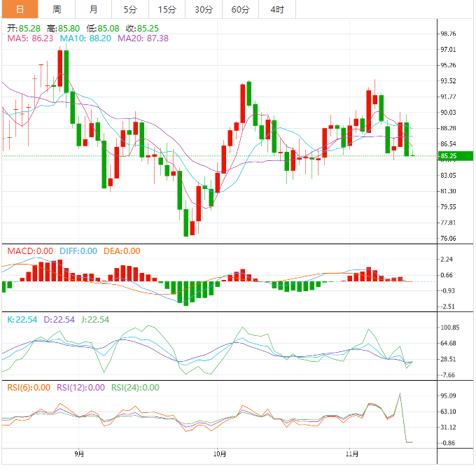Viewport: 476px width, 471px height.
Task: Click the MA5 indicator label
Action: (x=29, y=39)
